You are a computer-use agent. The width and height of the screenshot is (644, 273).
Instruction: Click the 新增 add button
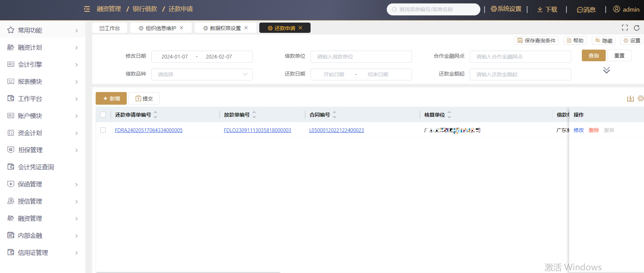point(111,99)
